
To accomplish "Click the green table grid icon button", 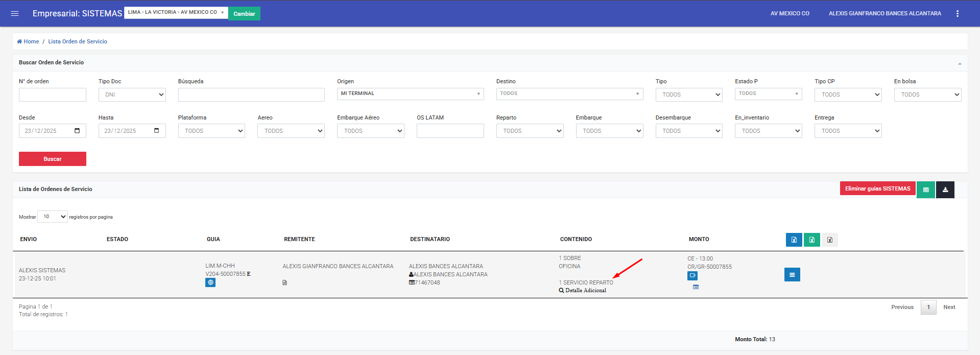I will click(925, 190).
